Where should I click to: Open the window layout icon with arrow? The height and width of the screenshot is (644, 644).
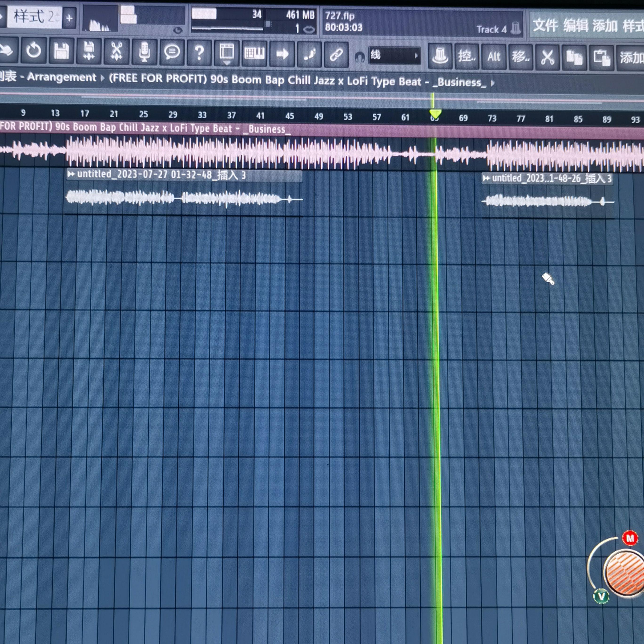pyautogui.click(x=227, y=53)
